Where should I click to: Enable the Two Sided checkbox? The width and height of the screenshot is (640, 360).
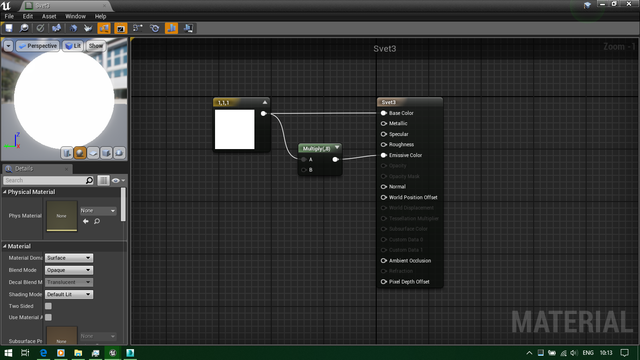point(48,306)
